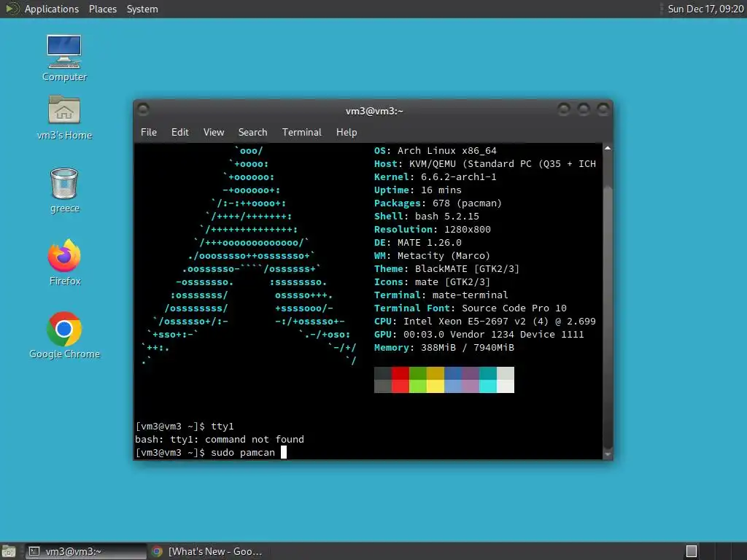Open the terminal Edit menu
This screenshot has height=560, width=747.
click(x=180, y=132)
